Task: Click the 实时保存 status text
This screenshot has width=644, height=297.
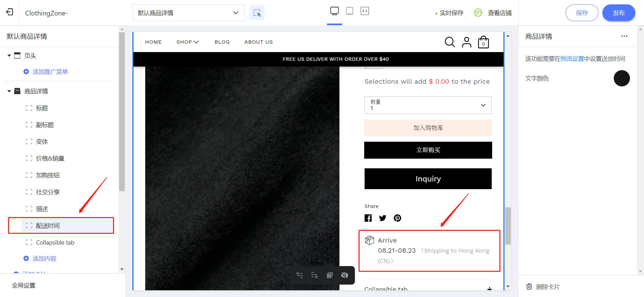Action: [x=451, y=13]
